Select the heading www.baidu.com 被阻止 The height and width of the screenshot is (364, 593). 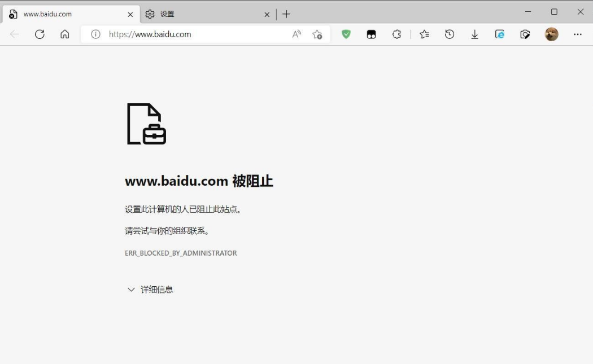199,181
